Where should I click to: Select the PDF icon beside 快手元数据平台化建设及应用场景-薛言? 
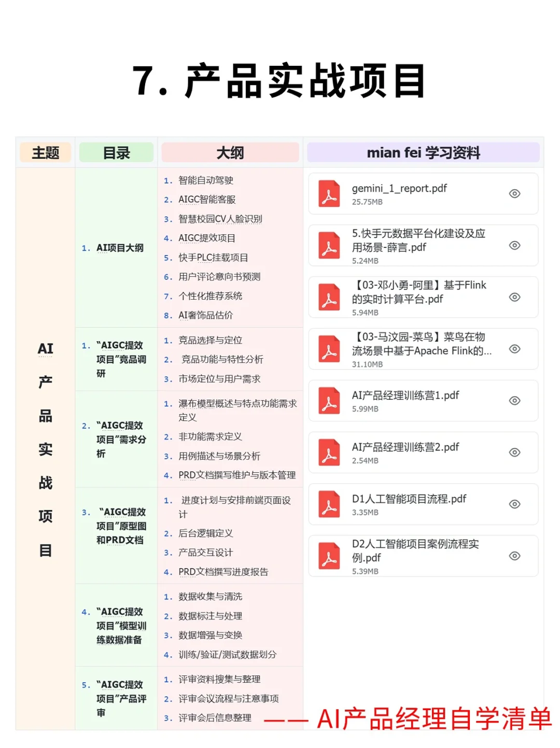click(x=328, y=245)
